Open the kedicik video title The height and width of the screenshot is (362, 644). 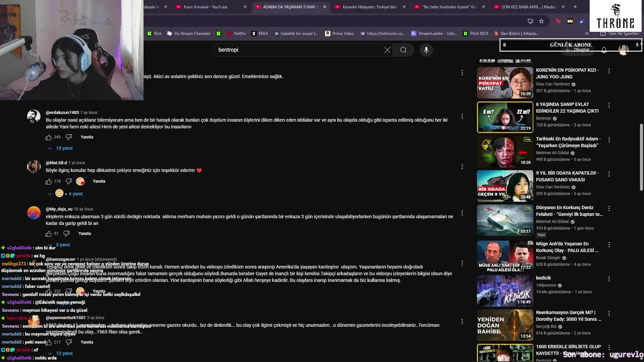click(543, 278)
